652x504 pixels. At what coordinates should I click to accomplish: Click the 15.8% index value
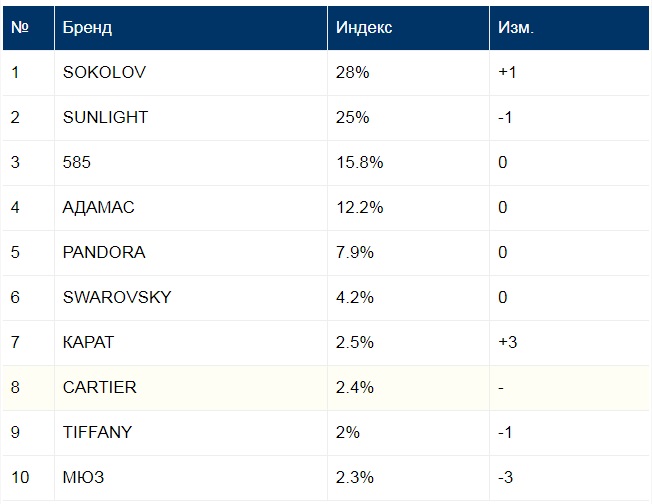point(360,162)
